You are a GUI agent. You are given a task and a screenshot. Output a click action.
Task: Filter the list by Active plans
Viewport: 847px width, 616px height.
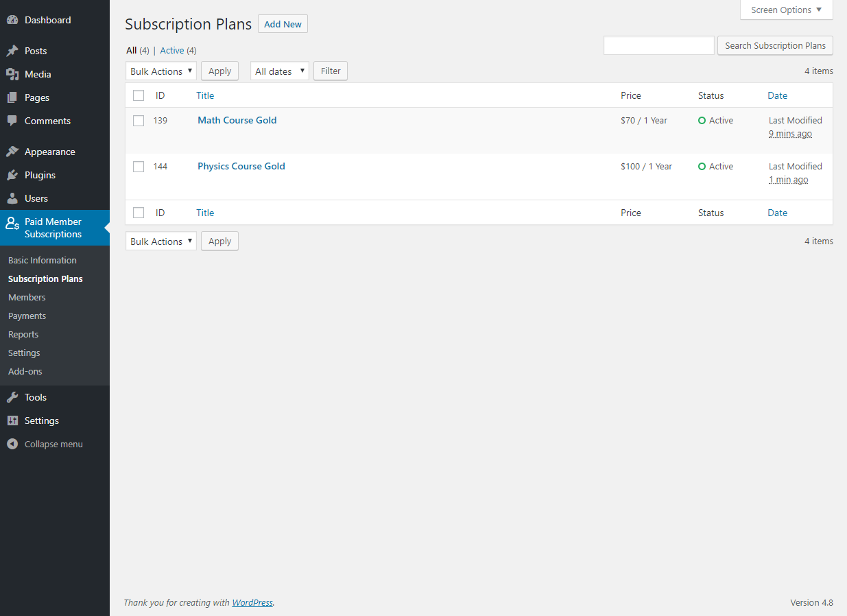coord(171,50)
